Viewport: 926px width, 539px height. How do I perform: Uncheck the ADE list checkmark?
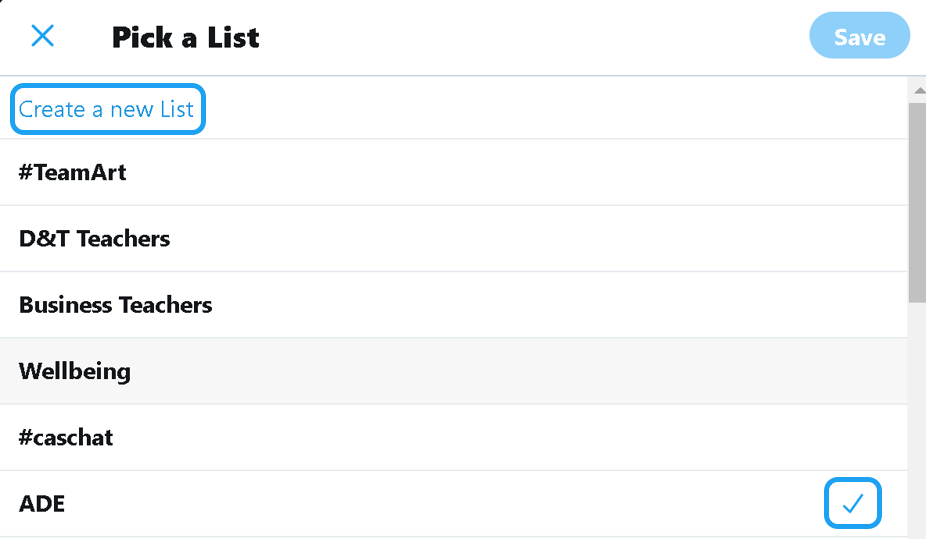(x=852, y=504)
